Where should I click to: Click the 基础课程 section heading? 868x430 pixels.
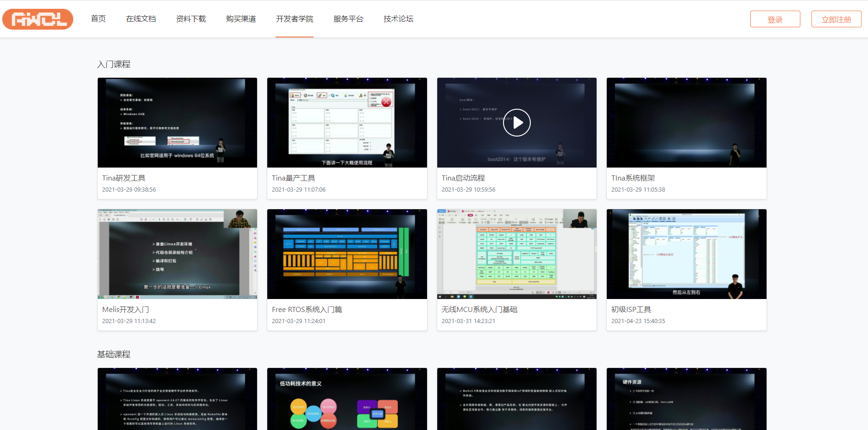pyautogui.click(x=113, y=355)
